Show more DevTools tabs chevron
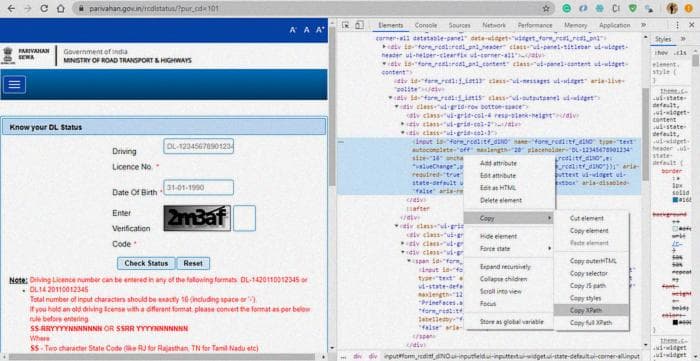Image resolution: width=700 pixels, height=361 pixels. (643, 25)
